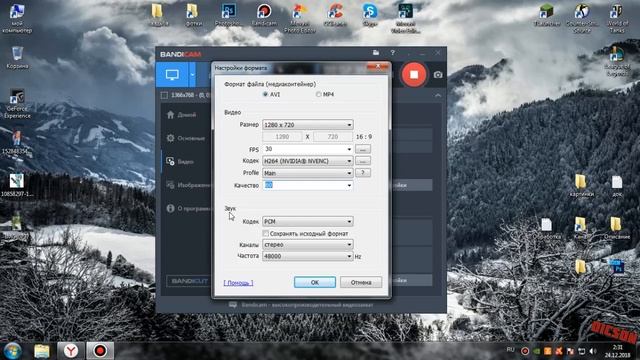Image resolution: width=640 pixels, height=360 pixels.
Task: Click the taskbar clock showing 24.12.2018
Action: pos(617,351)
